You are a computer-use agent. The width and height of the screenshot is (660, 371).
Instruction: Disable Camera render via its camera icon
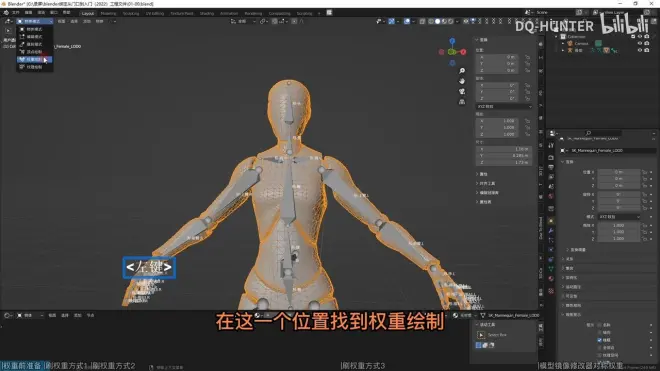pyautogui.click(x=647, y=43)
